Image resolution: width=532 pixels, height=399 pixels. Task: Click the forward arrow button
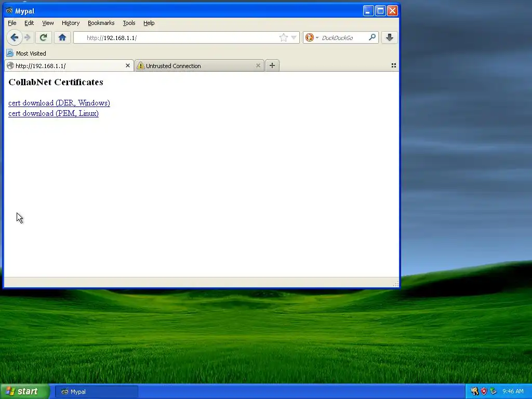click(x=28, y=37)
